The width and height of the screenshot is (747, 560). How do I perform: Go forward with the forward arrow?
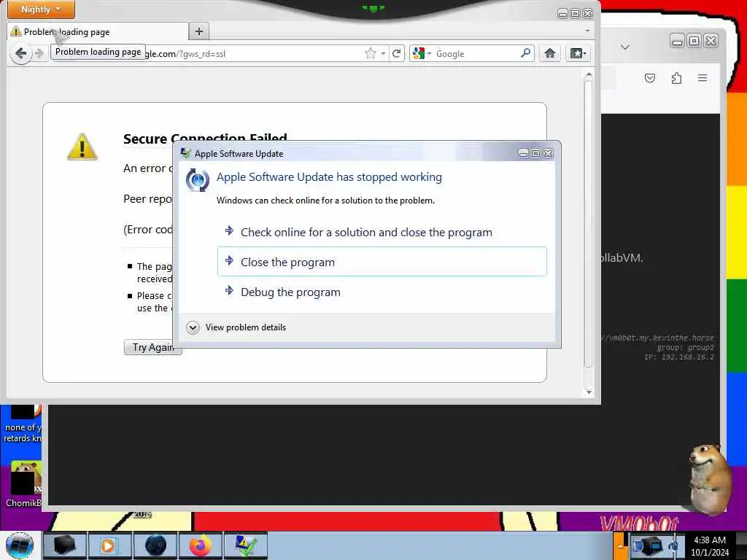tap(39, 53)
